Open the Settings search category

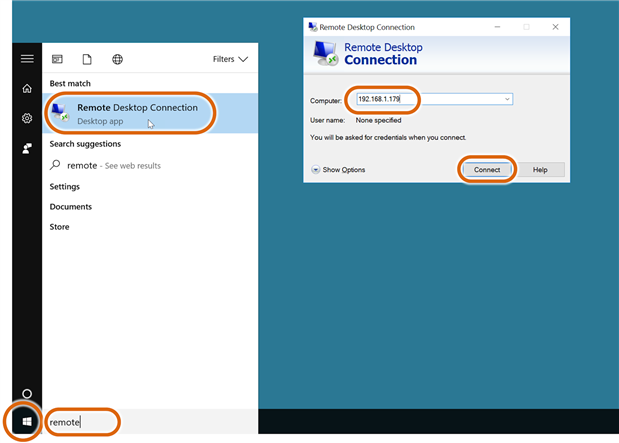(x=65, y=186)
